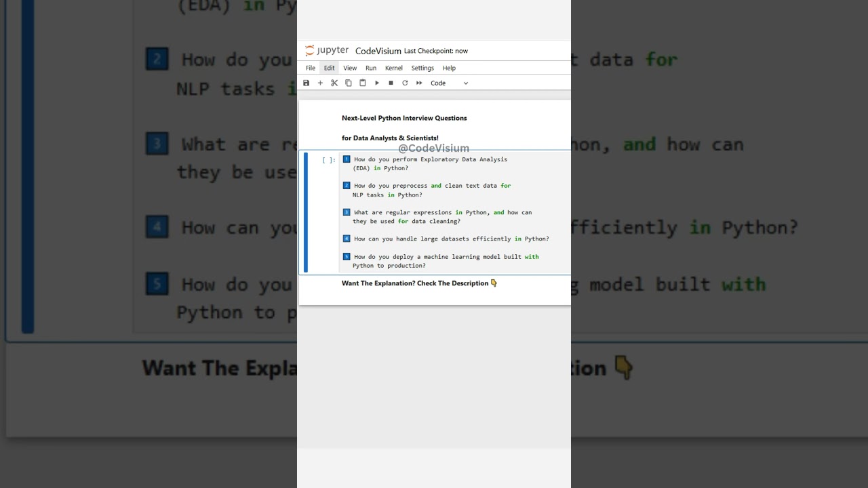Viewport: 868px width, 488px height.
Task: Insert a cell with the plus icon
Action: pyautogui.click(x=320, y=83)
